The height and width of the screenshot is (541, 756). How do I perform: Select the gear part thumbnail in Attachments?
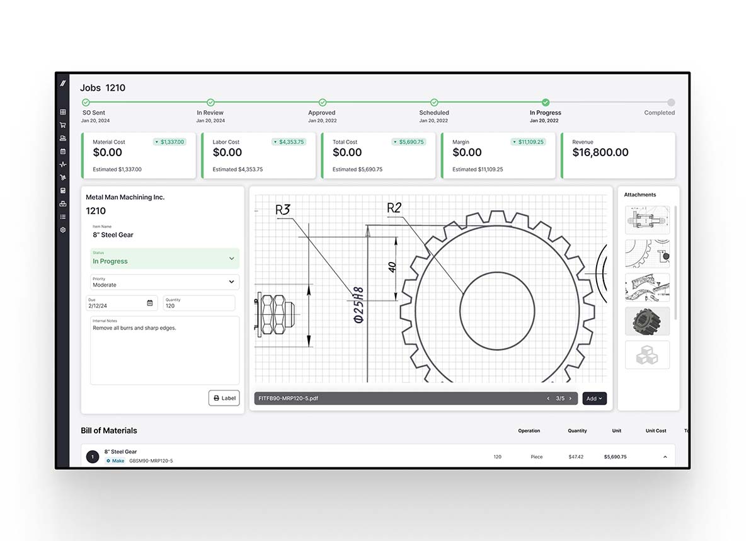[x=647, y=321]
